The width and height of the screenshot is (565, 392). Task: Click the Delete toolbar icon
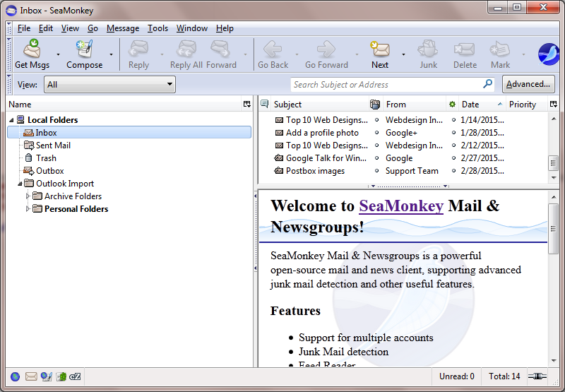(465, 49)
